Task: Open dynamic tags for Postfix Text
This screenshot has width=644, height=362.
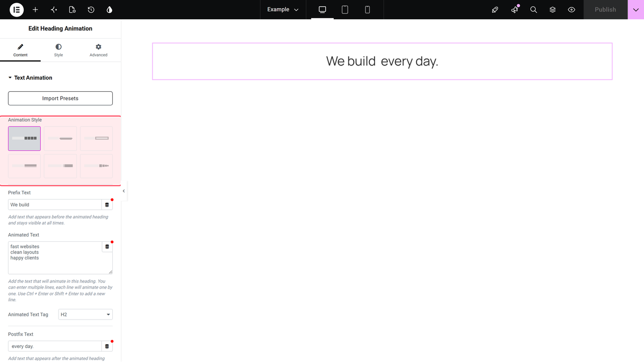Action: (107, 346)
